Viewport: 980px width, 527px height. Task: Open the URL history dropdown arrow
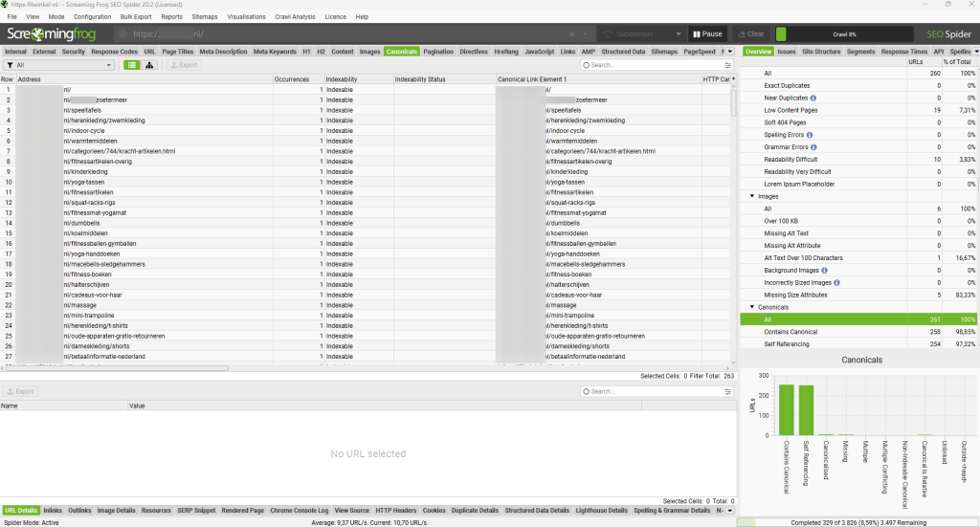tap(586, 33)
